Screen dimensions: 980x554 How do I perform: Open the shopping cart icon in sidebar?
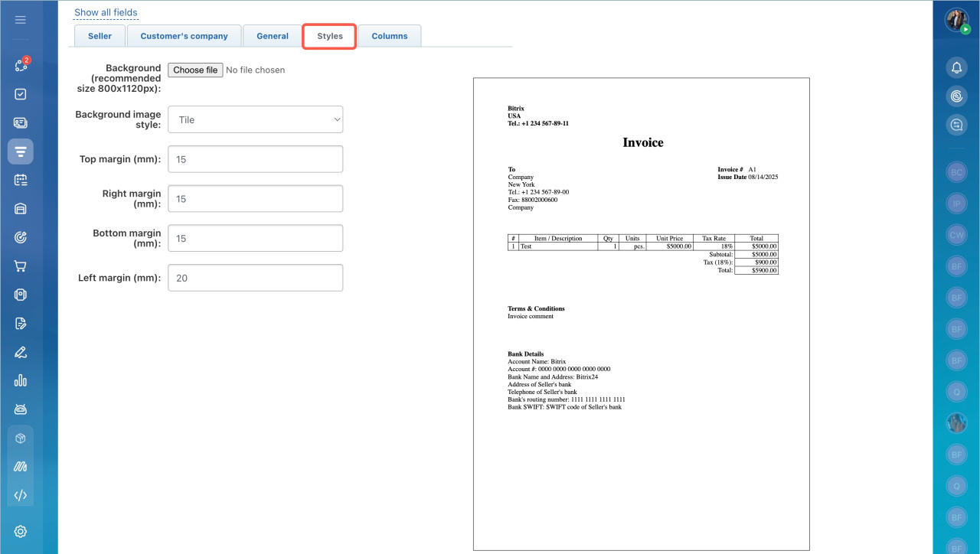pos(21,266)
